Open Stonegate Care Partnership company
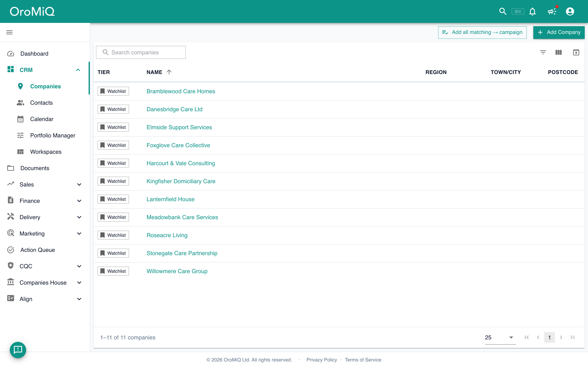The width and height of the screenshot is (588, 368). click(182, 253)
